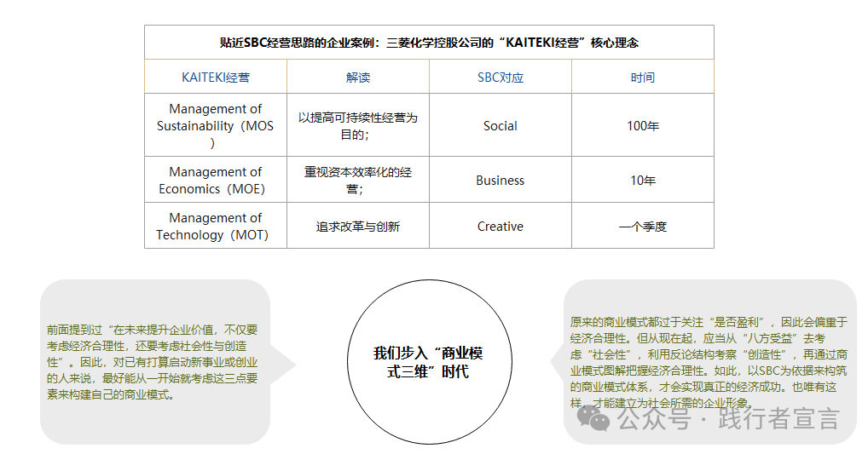Click the '100年' cell
868x454 pixels.
[643, 125]
